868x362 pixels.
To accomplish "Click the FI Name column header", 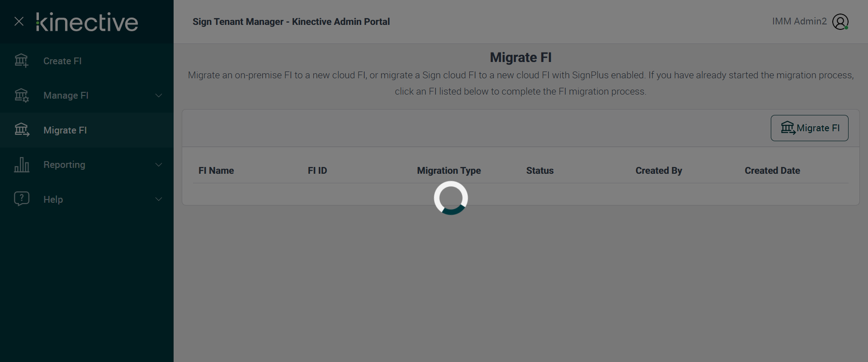I will click(216, 171).
